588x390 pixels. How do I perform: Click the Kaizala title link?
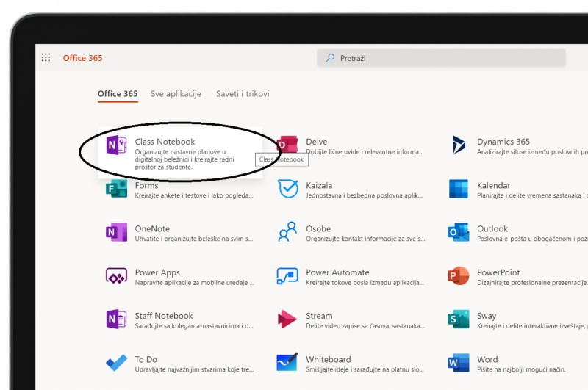click(319, 185)
